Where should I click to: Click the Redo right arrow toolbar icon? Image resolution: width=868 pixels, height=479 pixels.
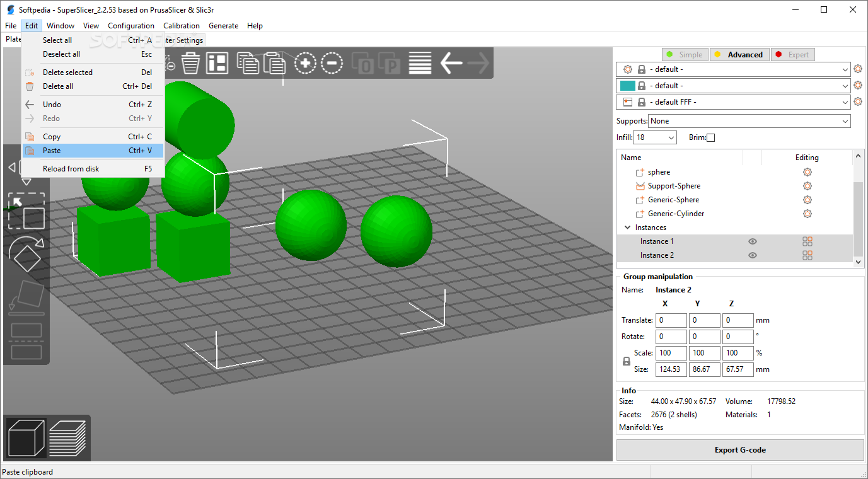(479, 63)
